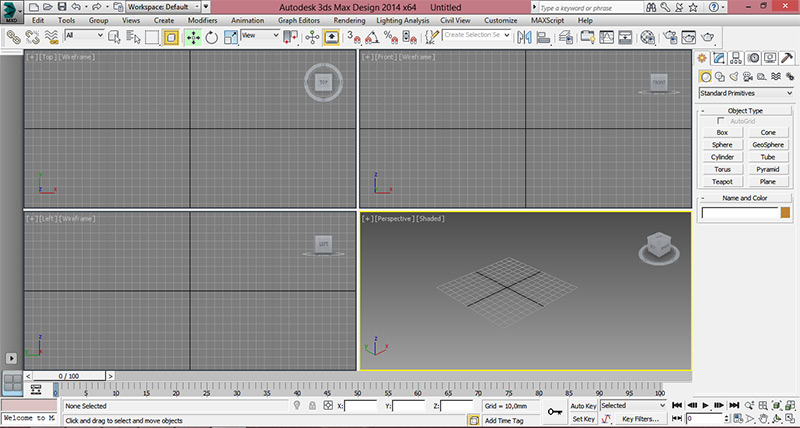This screenshot has height=428, width=800.
Task: Toggle the Percent Snap button
Action: (x=391, y=37)
